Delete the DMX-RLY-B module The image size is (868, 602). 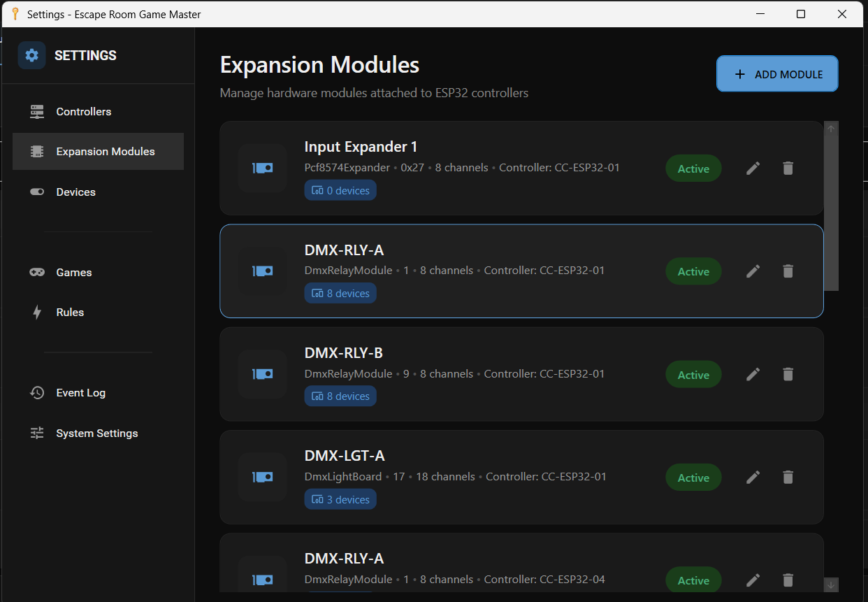coord(788,375)
